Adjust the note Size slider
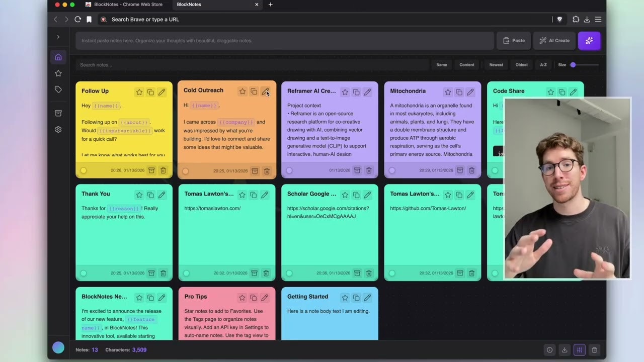The image size is (644, 362). click(573, 65)
